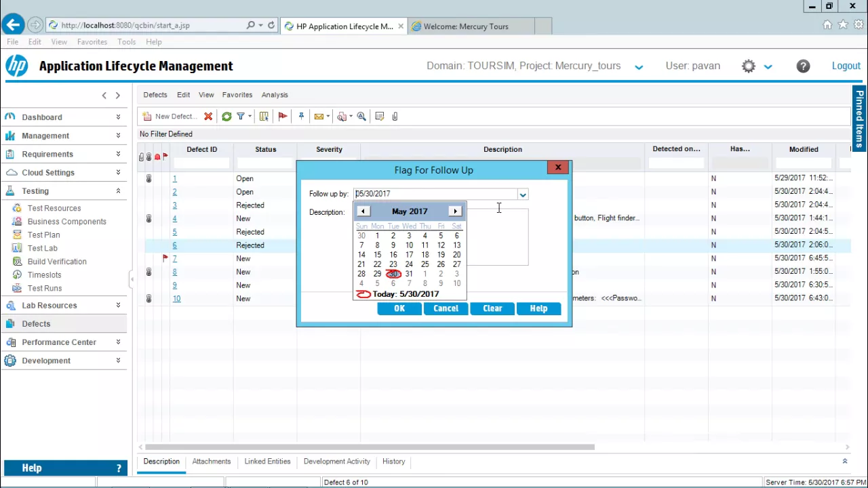Click the toolbar paperclip Attachments icon
Screen dimensions: 868x488
395,117
